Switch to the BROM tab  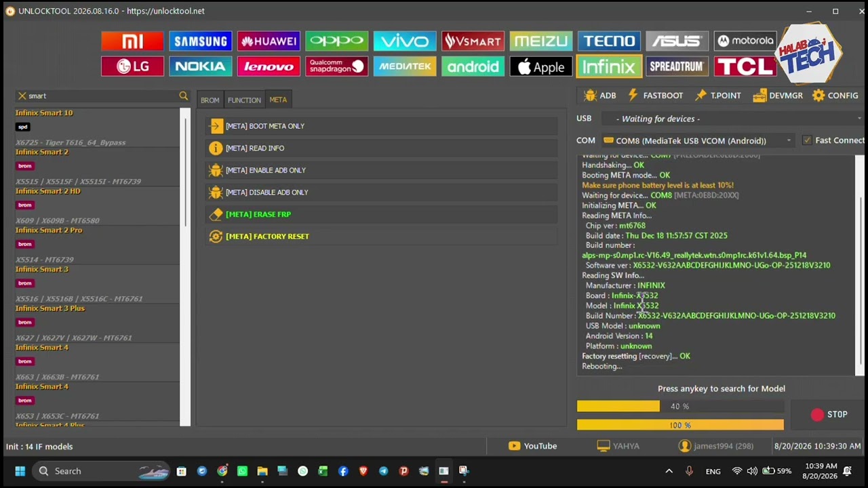tap(210, 100)
